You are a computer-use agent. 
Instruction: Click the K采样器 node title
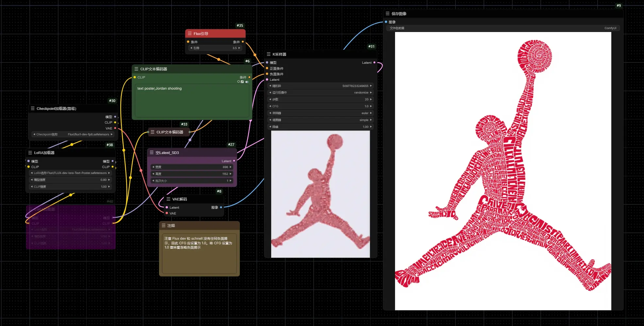(x=279, y=54)
